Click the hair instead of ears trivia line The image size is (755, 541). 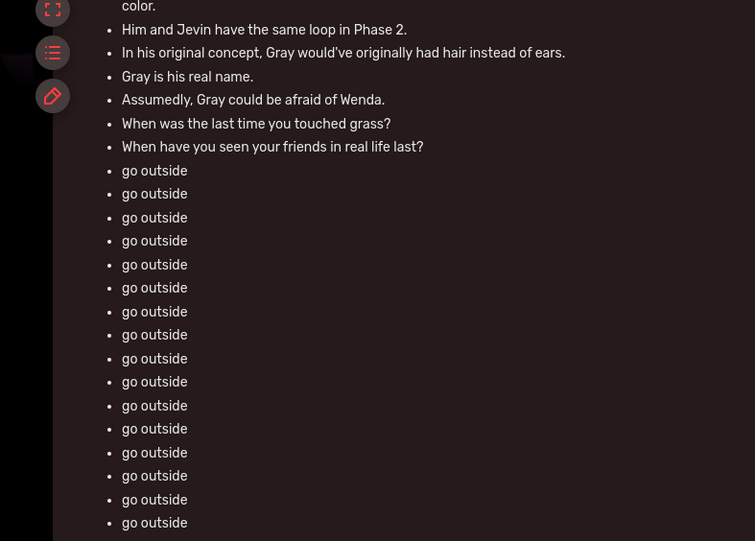(343, 53)
